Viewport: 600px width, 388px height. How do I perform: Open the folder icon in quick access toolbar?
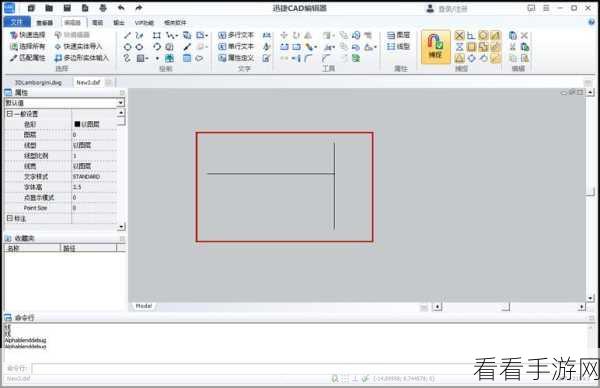(49, 8)
